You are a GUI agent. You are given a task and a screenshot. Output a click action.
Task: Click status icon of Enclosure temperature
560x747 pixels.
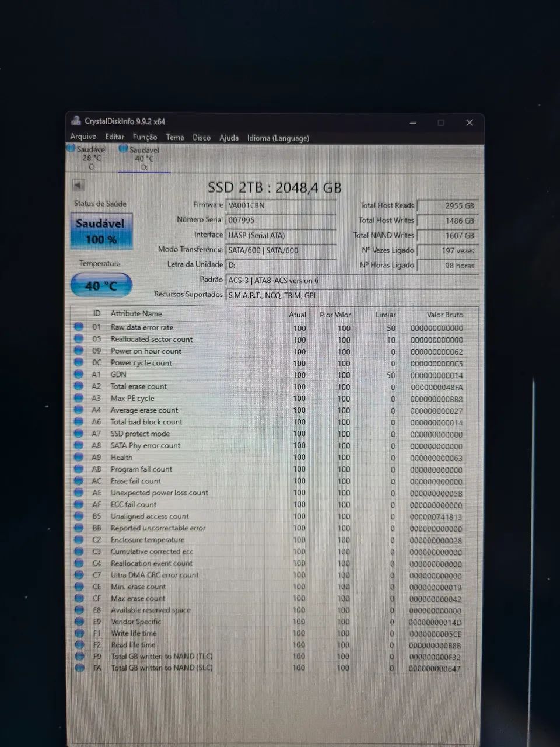pos(79,539)
